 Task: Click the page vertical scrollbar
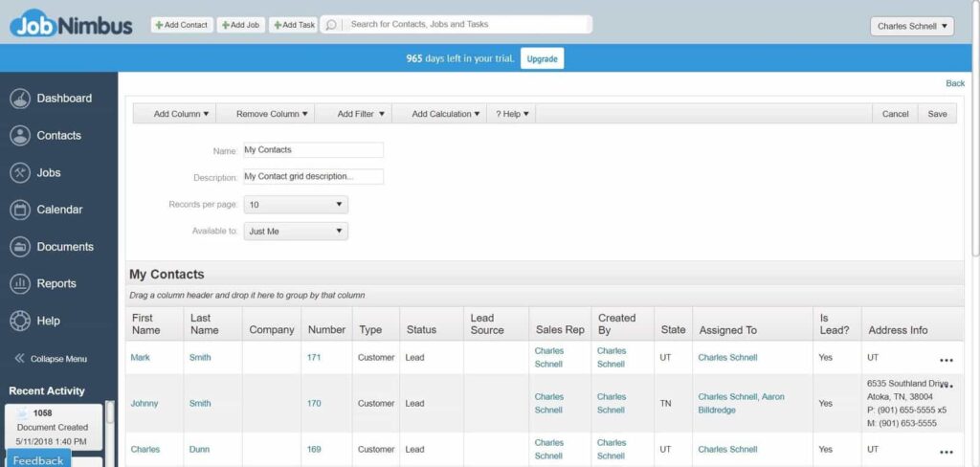976,128
